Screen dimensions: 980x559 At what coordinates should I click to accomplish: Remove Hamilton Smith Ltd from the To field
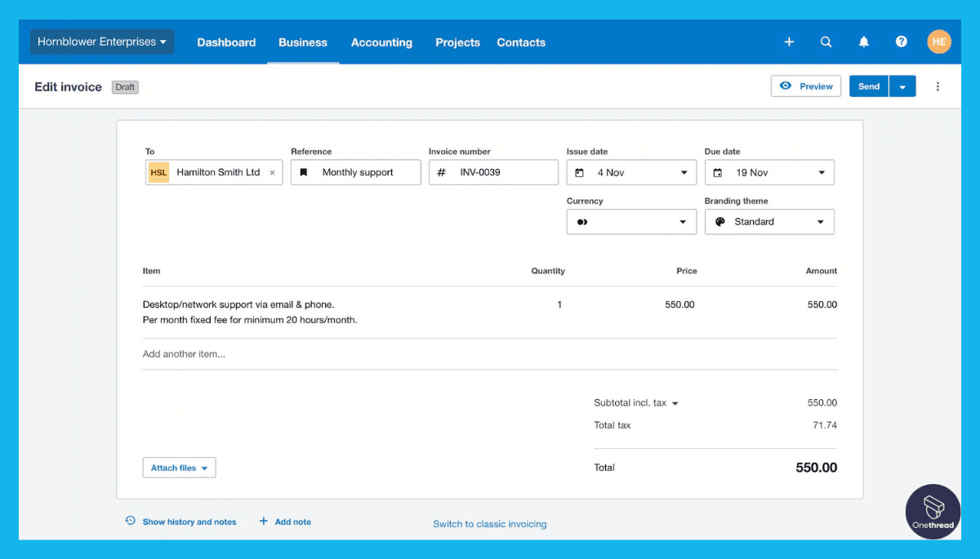coord(272,172)
